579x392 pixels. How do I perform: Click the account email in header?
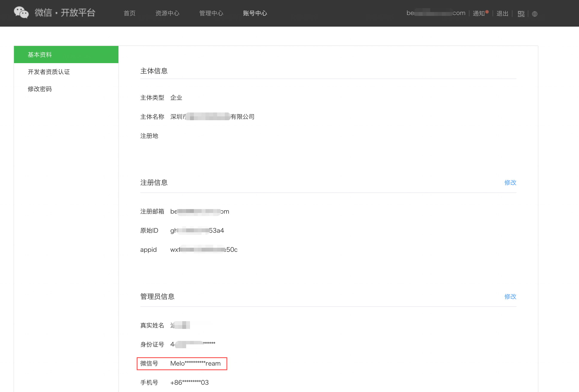click(436, 13)
